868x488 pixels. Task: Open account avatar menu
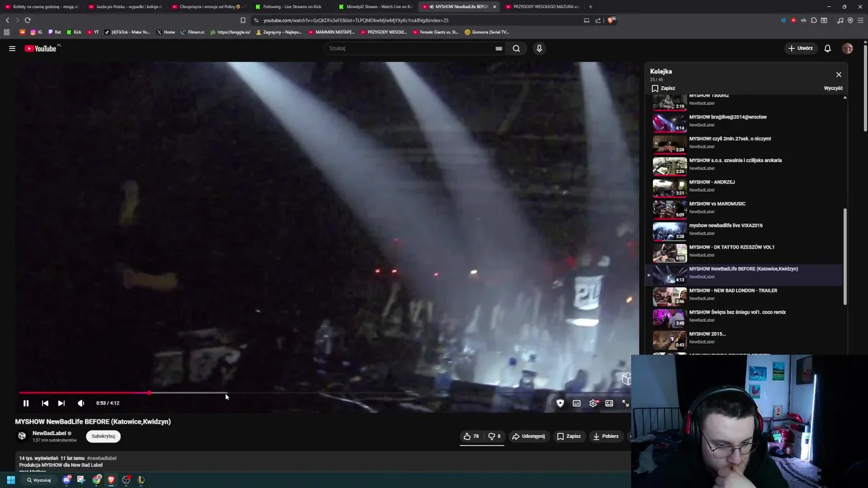click(847, 48)
